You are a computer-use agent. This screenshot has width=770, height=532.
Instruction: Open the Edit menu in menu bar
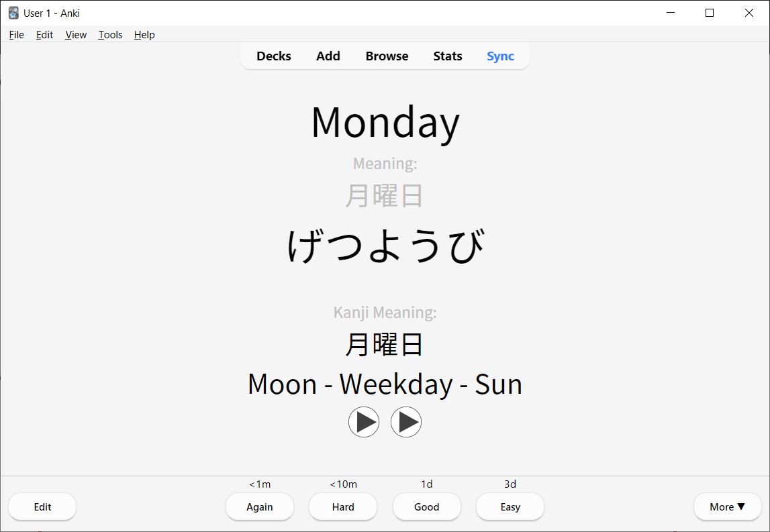44,34
